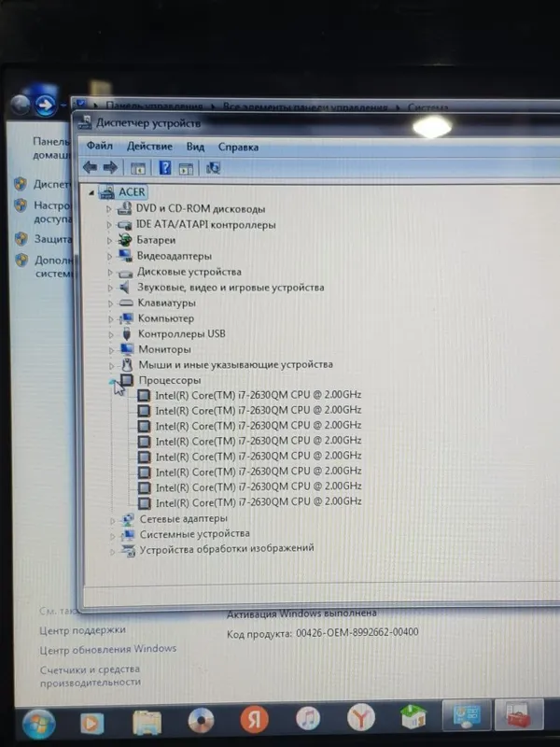Click the Процессоры chip icon
The width and height of the screenshot is (560, 747).
pyautogui.click(x=127, y=380)
